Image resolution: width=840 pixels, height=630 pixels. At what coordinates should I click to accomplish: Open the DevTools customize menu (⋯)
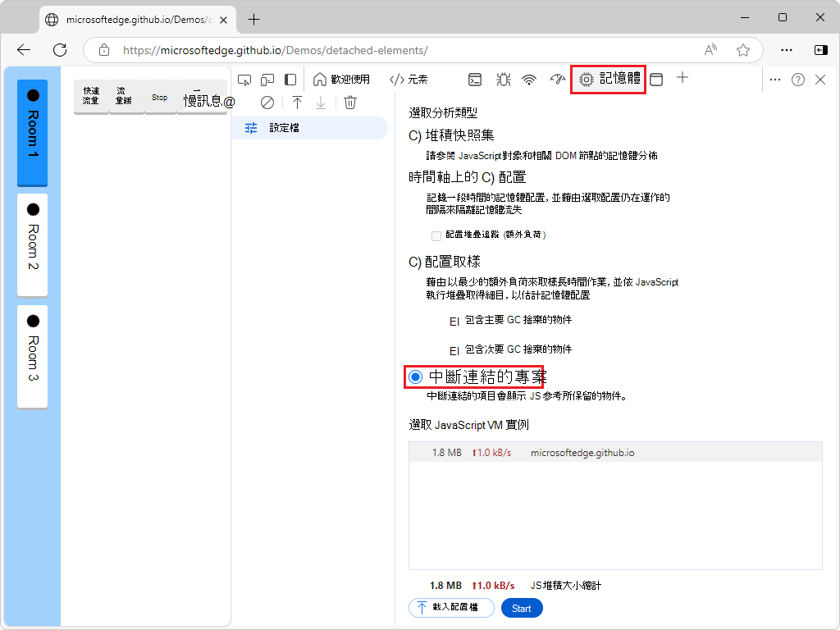pyautogui.click(x=775, y=78)
